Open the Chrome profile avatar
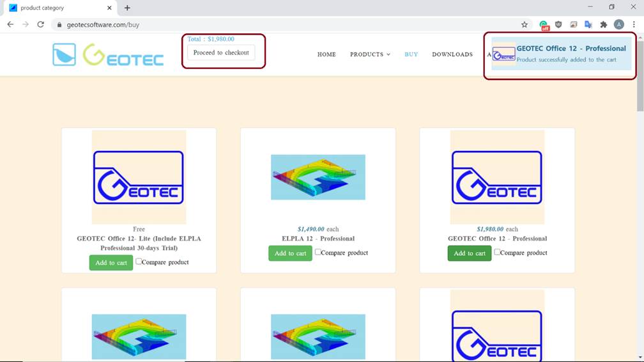Screen dimensions: 644x362 pyautogui.click(x=619, y=25)
